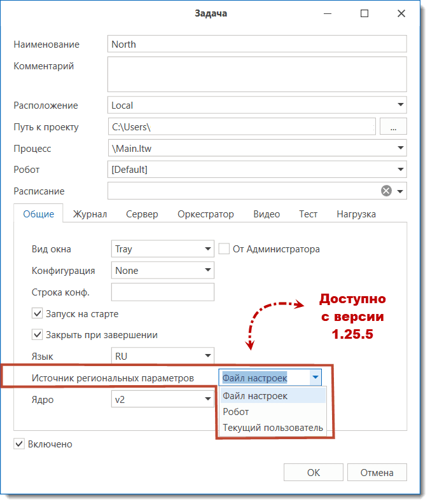Expand the Процесс dropdown
This screenshot has width=430, height=504.
click(x=400, y=148)
